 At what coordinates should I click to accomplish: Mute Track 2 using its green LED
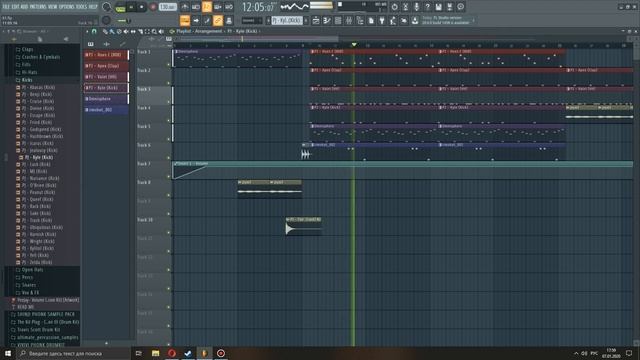[x=169, y=83]
